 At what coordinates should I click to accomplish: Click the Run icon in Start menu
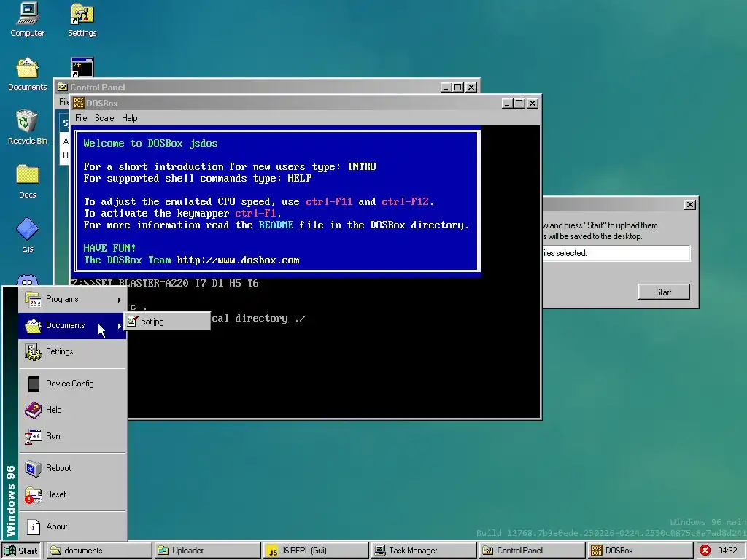tap(34, 436)
